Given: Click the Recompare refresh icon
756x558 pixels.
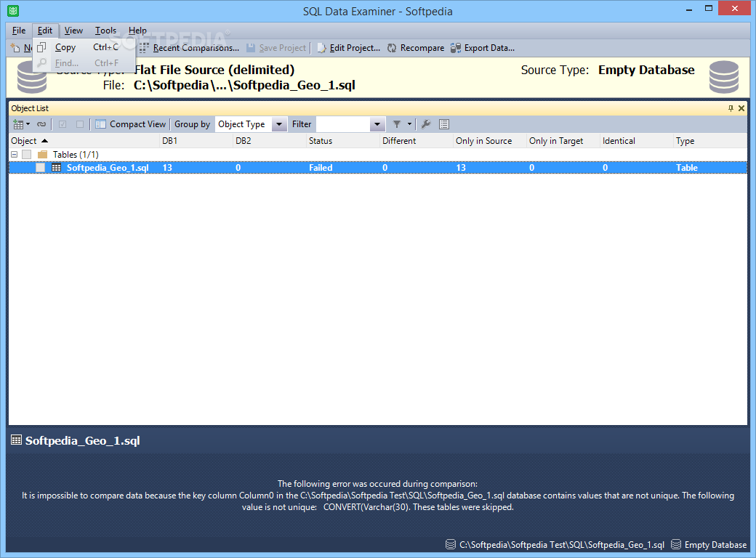Looking at the screenshot, I should pos(392,48).
